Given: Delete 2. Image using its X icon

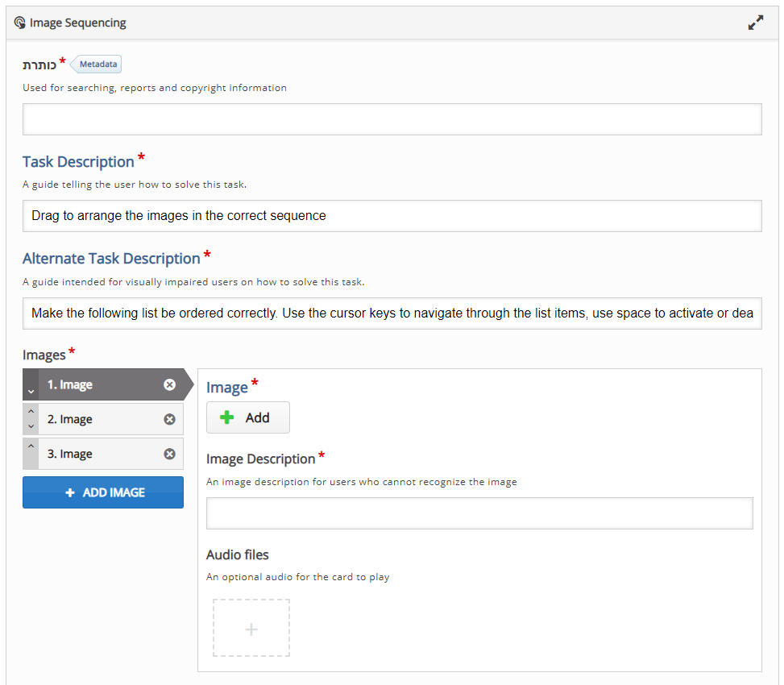Looking at the screenshot, I should click(169, 420).
